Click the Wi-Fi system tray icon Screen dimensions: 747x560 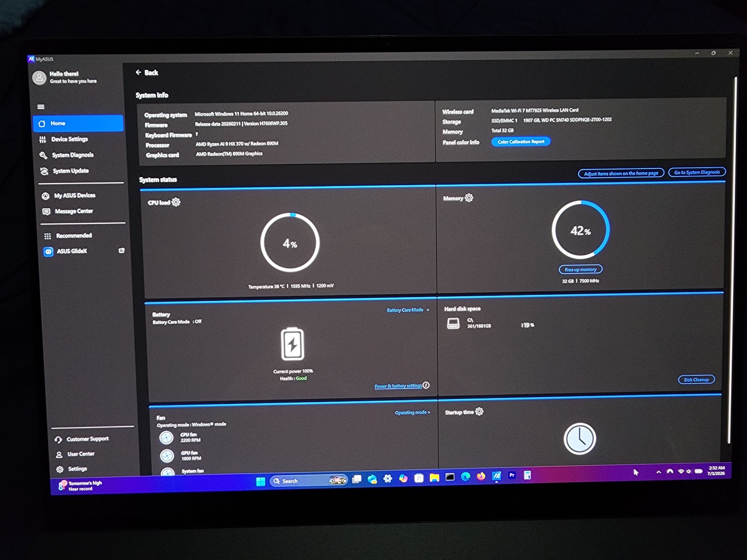(681, 471)
